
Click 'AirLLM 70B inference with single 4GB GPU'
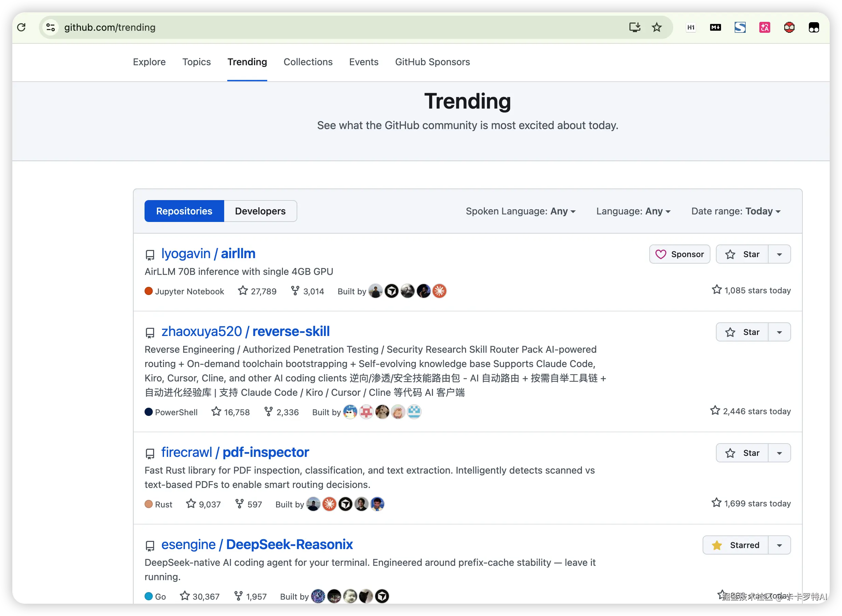[239, 271]
